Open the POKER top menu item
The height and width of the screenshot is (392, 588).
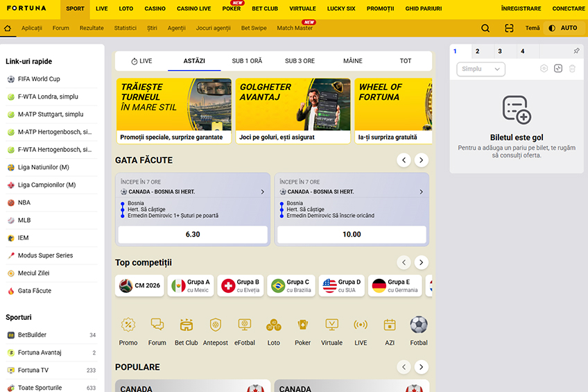coord(232,8)
